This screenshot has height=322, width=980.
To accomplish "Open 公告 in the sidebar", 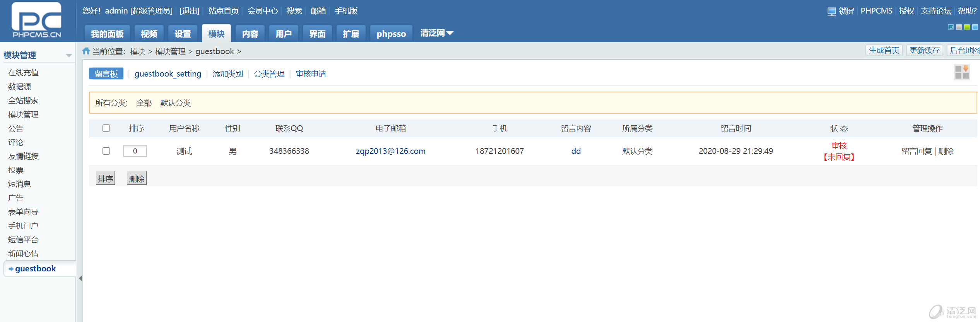I will click(15, 128).
